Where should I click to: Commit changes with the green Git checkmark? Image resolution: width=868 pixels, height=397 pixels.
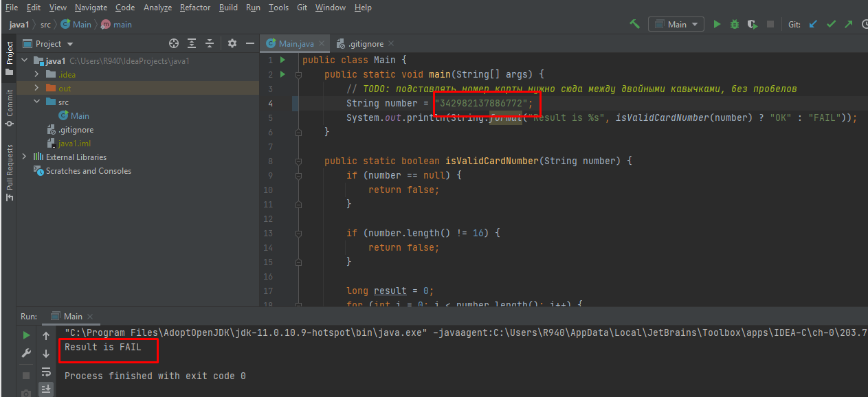(831, 24)
